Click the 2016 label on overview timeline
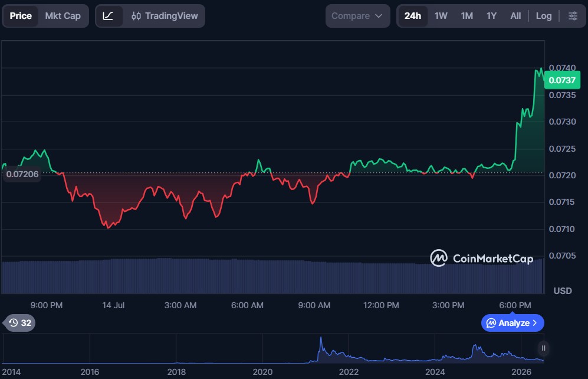The height and width of the screenshot is (379, 588). [90, 372]
